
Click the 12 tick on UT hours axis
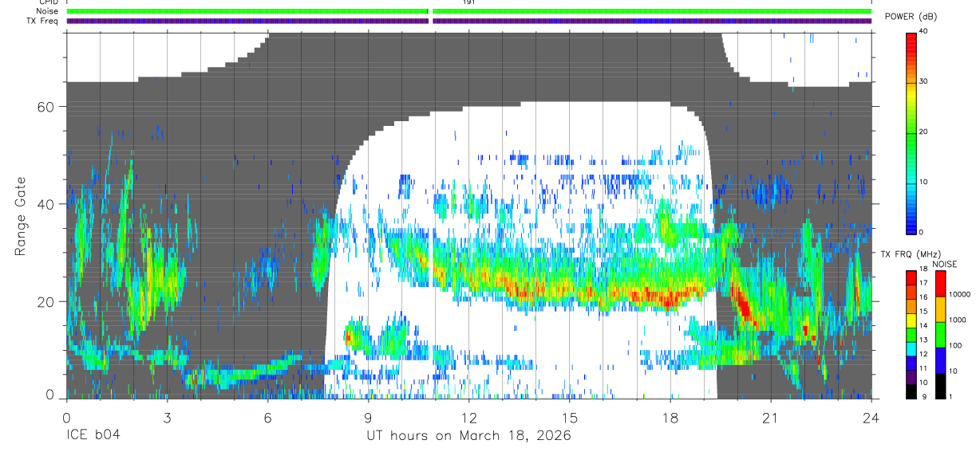pos(468,417)
